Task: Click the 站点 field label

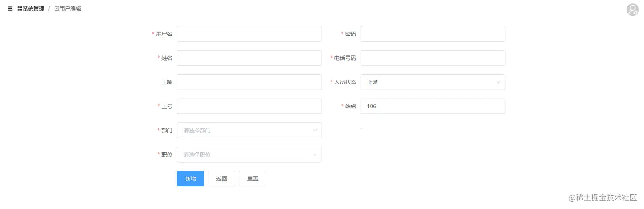Action: point(351,106)
